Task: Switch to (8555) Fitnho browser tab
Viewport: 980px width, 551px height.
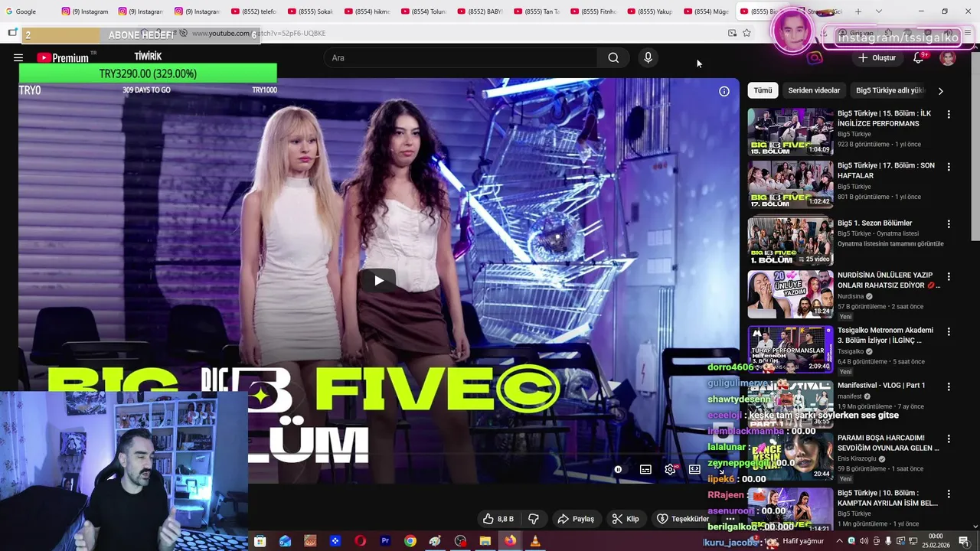Action: [x=593, y=11]
